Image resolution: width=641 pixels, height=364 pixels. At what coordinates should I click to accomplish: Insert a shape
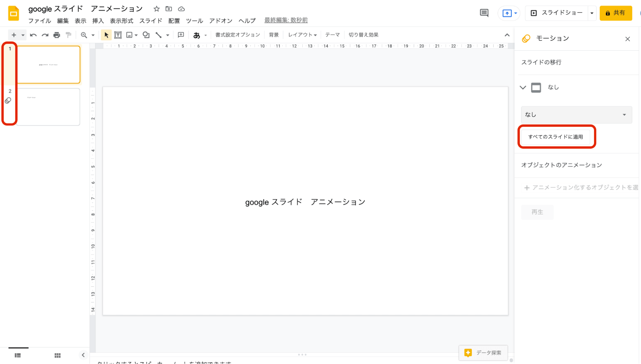tap(146, 35)
